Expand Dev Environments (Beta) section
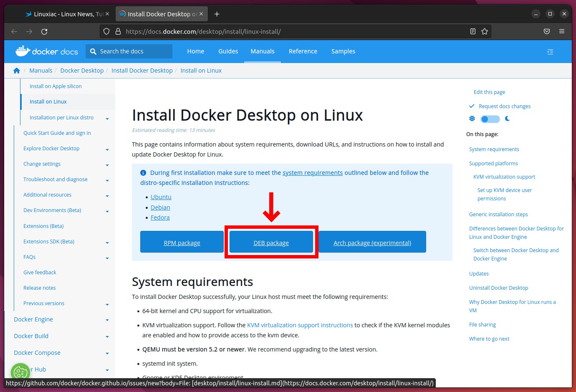The image size is (576, 392). (x=107, y=211)
